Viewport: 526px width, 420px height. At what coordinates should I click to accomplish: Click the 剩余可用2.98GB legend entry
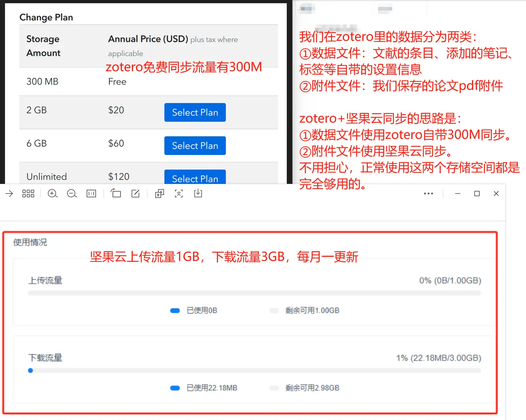pos(305,388)
